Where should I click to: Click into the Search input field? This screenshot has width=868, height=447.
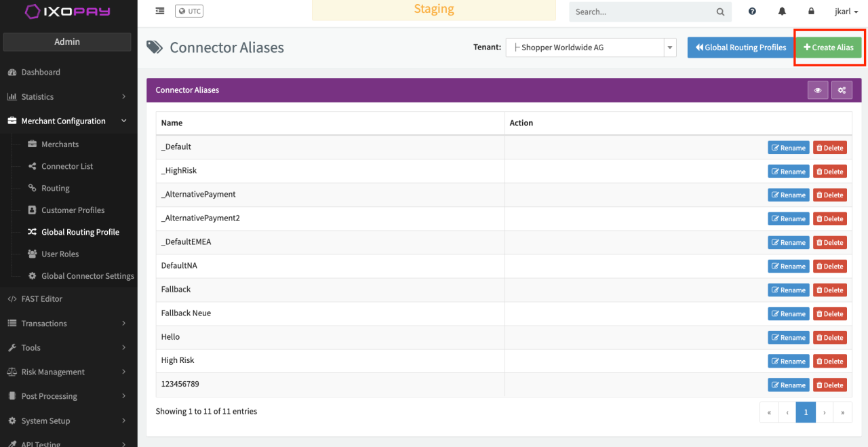tap(641, 12)
